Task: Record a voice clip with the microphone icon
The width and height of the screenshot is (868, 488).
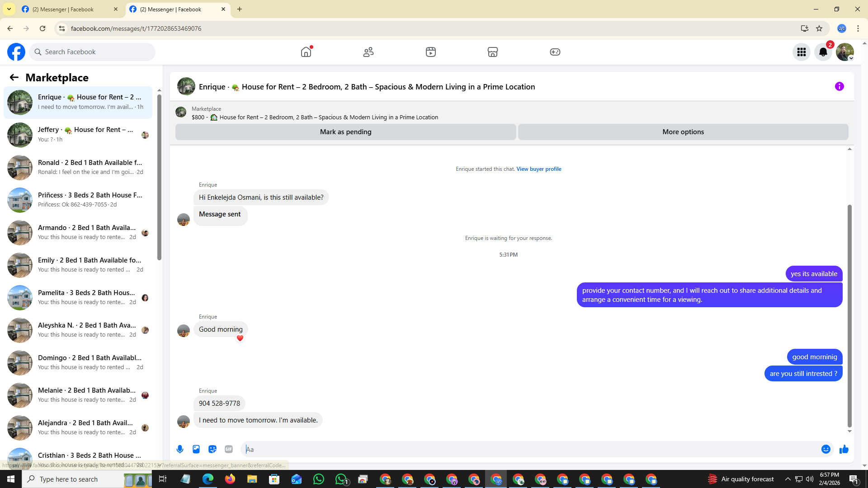Action: (180, 449)
